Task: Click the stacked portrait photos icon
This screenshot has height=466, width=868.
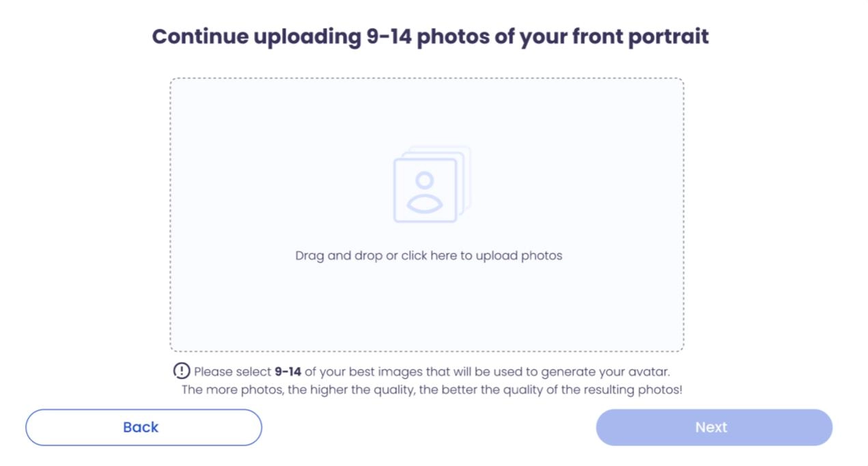Action: pos(432,184)
